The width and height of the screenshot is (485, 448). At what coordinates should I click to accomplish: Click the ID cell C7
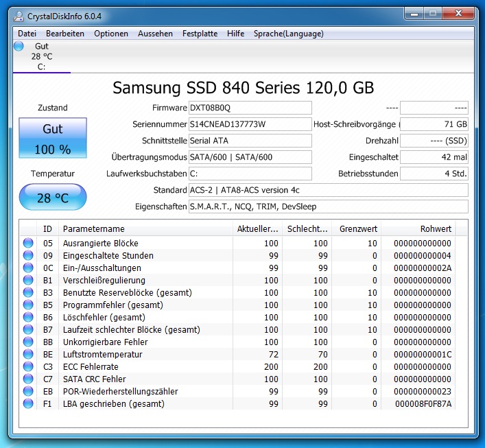48,379
